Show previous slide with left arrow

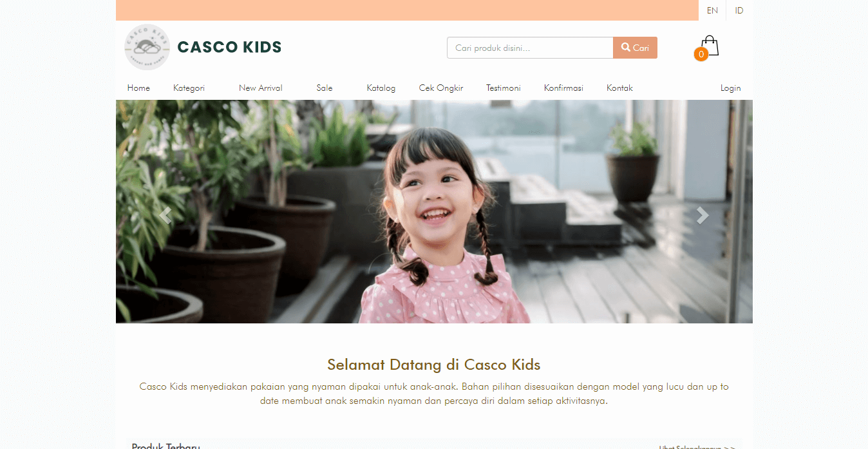click(x=165, y=216)
